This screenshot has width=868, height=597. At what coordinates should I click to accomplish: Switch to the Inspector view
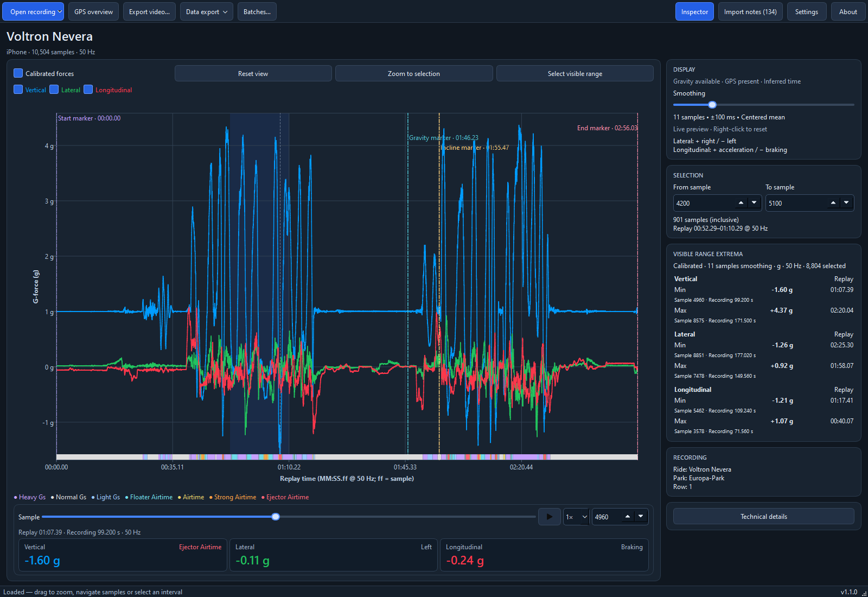pos(694,12)
